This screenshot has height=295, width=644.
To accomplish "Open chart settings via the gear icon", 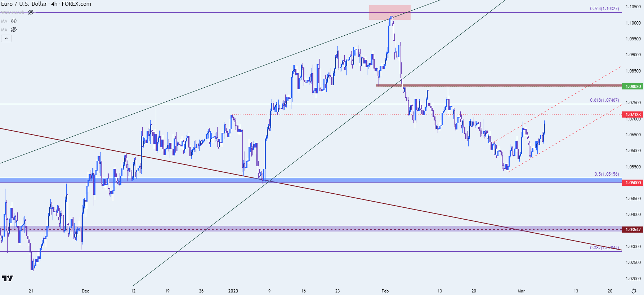I will click(x=634, y=291).
